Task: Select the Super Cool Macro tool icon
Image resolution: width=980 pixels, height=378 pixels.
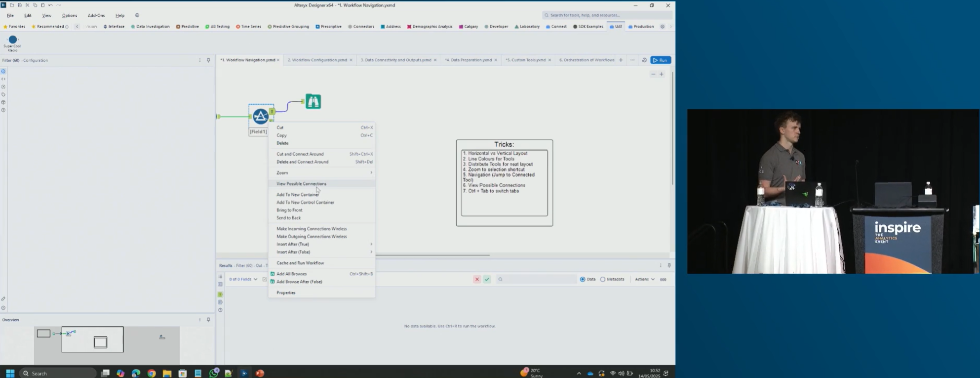Action: [13, 40]
